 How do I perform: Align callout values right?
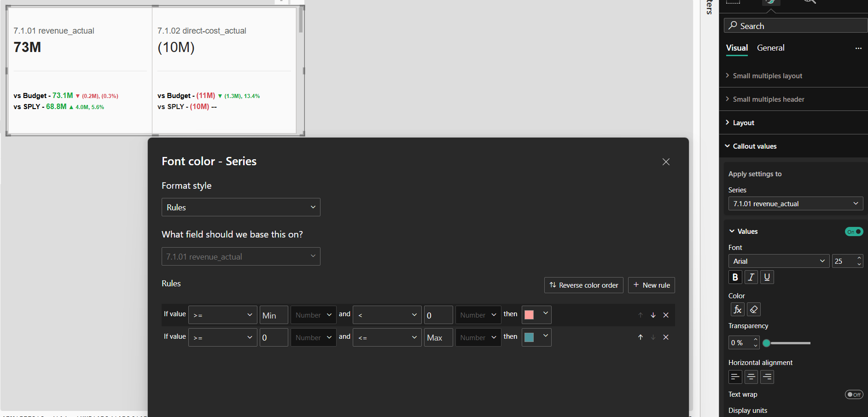click(x=767, y=377)
